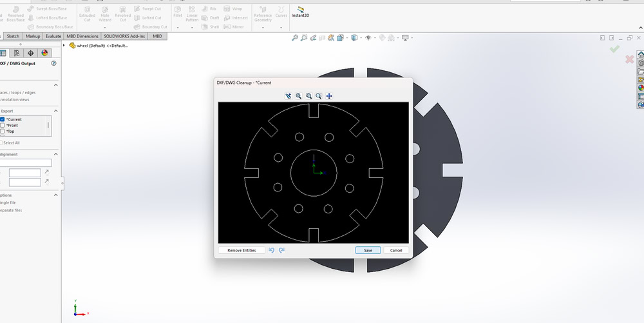The width and height of the screenshot is (644, 323).
Task: Open the ConfigurationManager tab icon
Action: (x=17, y=53)
